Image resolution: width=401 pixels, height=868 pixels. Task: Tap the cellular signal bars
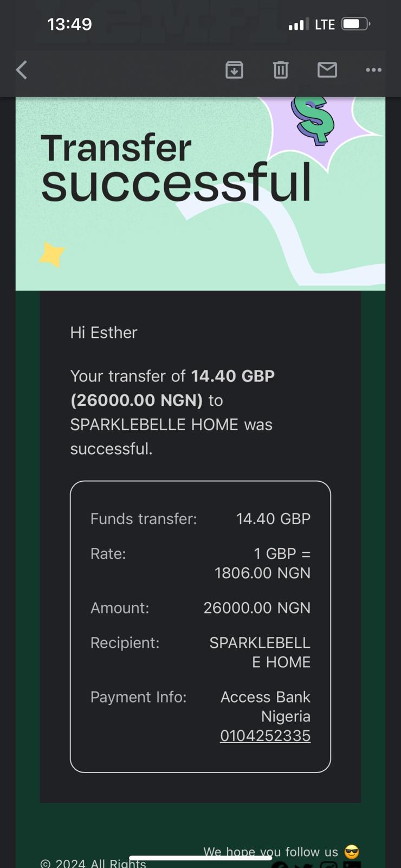[x=299, y=24]
